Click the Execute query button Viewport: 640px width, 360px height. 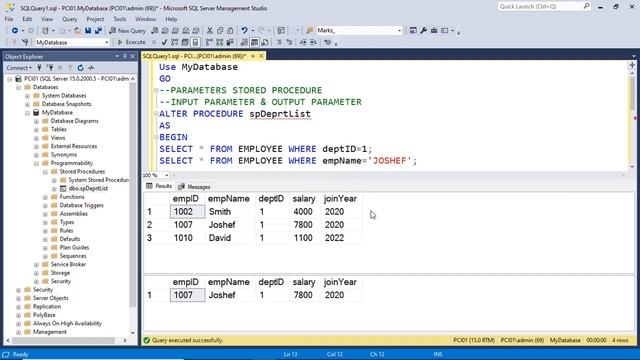click(131, 42)
